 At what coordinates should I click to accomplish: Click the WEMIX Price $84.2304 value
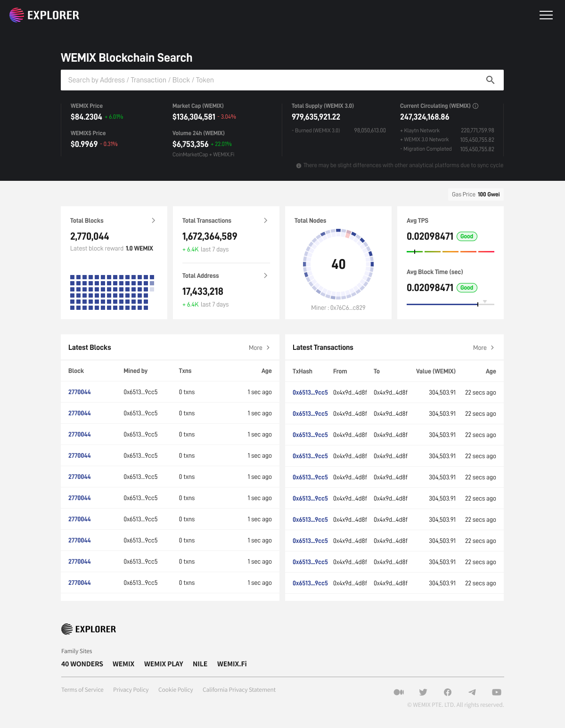point(86,117)
